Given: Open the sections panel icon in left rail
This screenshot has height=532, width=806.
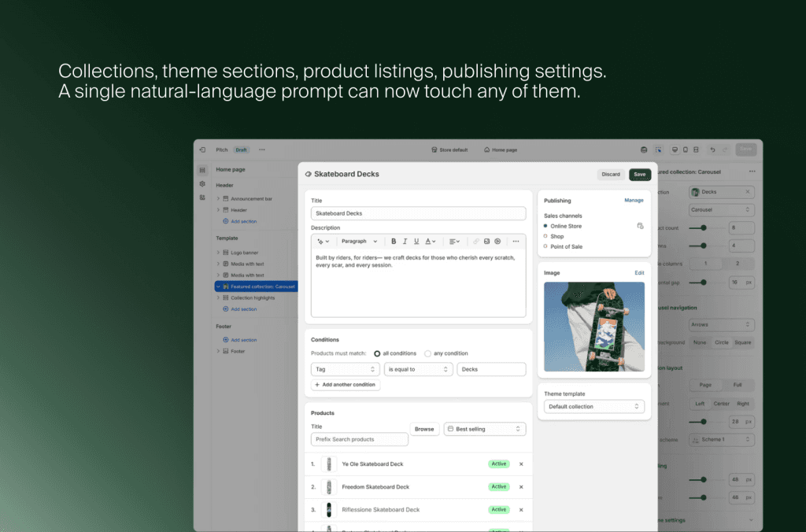Looking at the screenshot, I should pyautogui.click(x=202, y=170).
